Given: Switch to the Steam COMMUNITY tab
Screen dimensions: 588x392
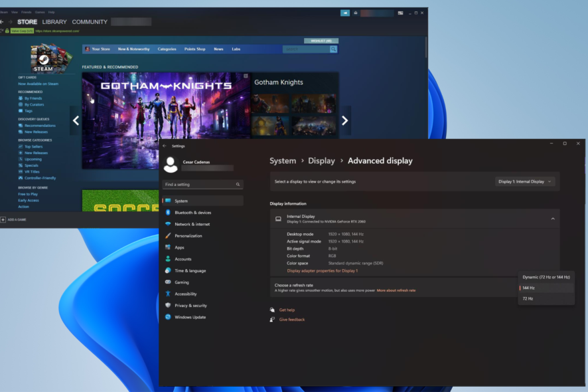Looking at the screenshot, I should [90, 22].
